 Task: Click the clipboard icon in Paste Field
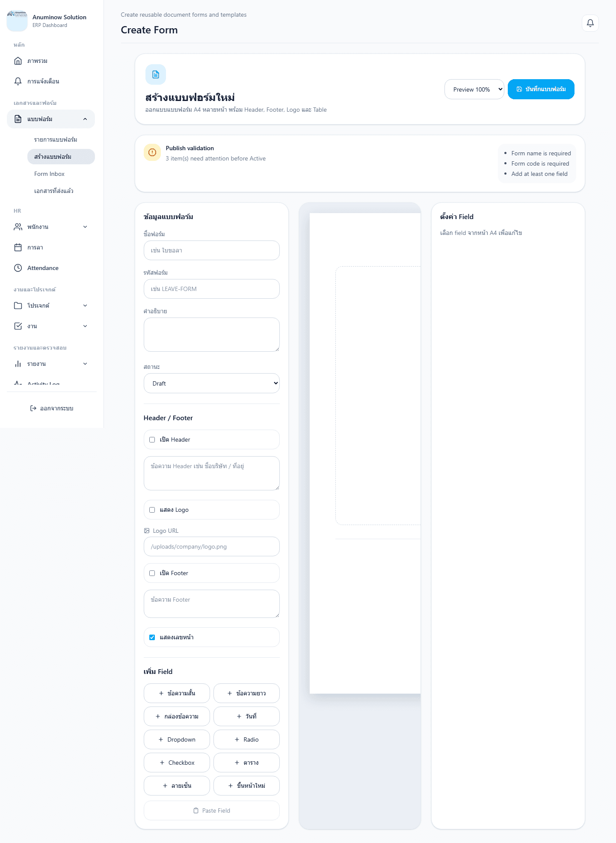[196, 810]
